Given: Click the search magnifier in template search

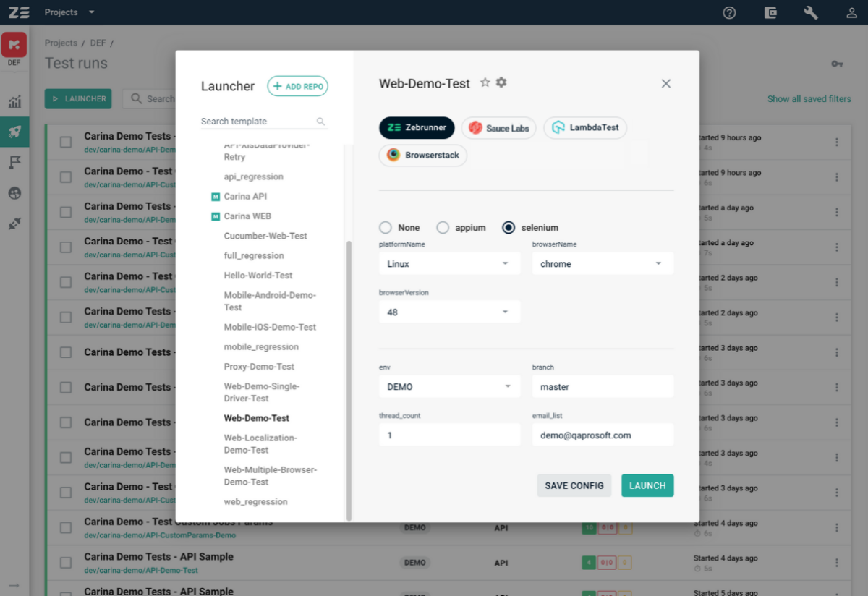Looking at the screenshot, I should (320, 122).
